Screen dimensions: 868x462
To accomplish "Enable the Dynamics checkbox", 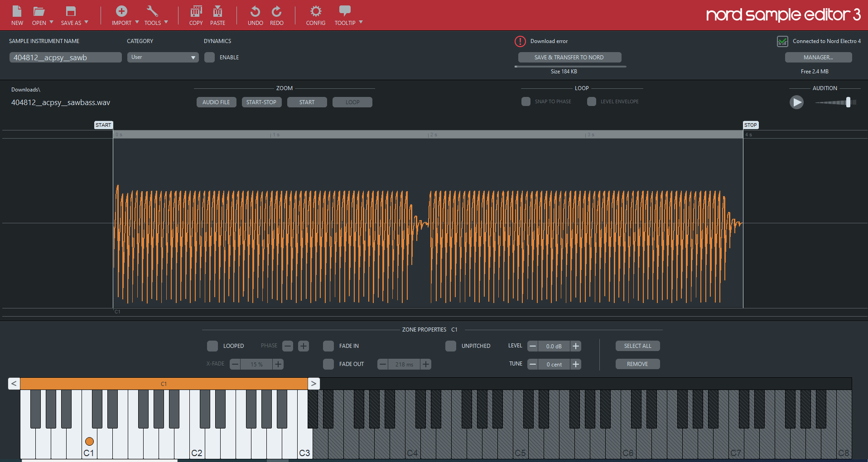I will tap(209, 58).
